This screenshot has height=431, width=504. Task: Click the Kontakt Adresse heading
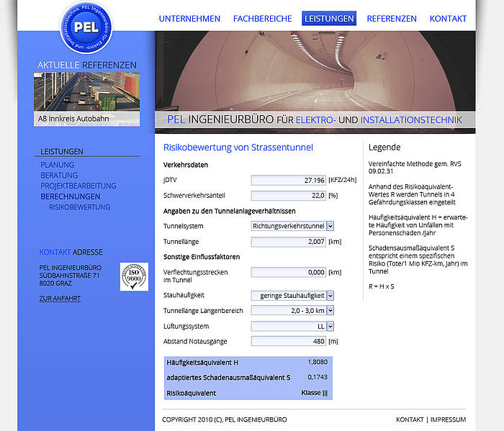tap(71, 252)
